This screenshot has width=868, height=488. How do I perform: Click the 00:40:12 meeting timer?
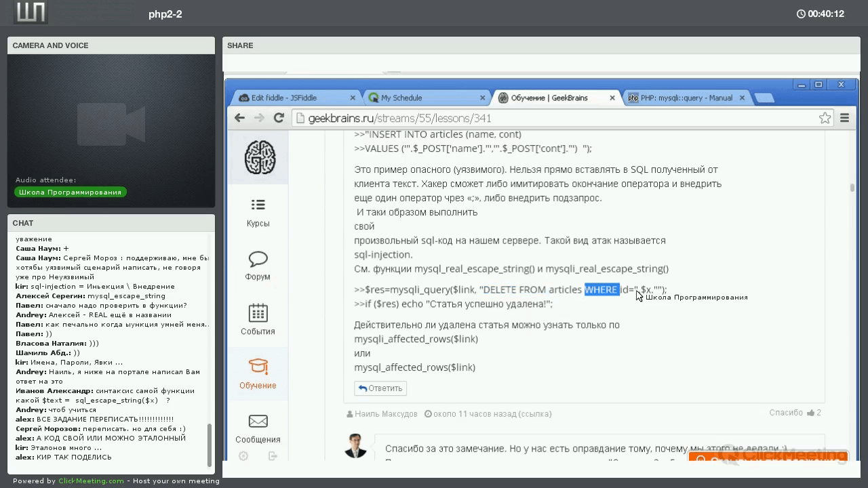pos(826,14)
